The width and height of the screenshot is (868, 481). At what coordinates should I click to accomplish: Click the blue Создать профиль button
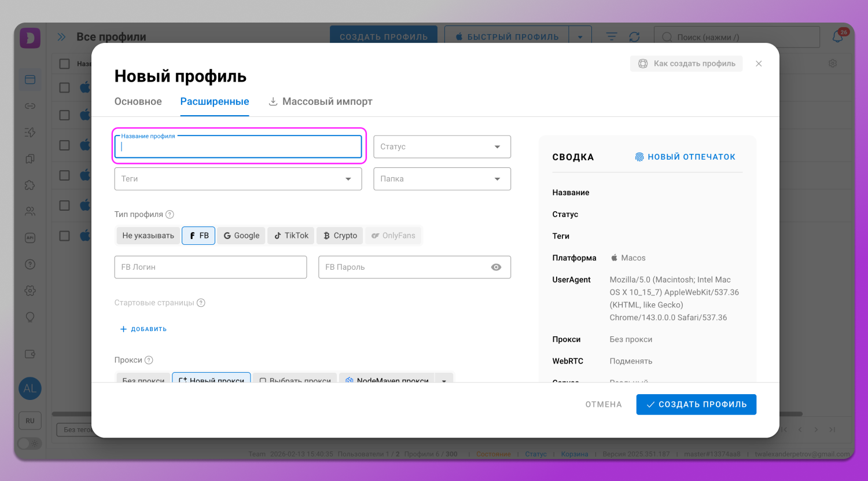point(696,405)
